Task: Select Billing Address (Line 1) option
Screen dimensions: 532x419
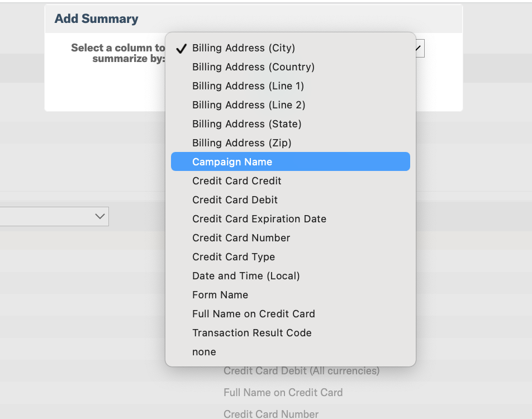Action: tap(291, 86)
